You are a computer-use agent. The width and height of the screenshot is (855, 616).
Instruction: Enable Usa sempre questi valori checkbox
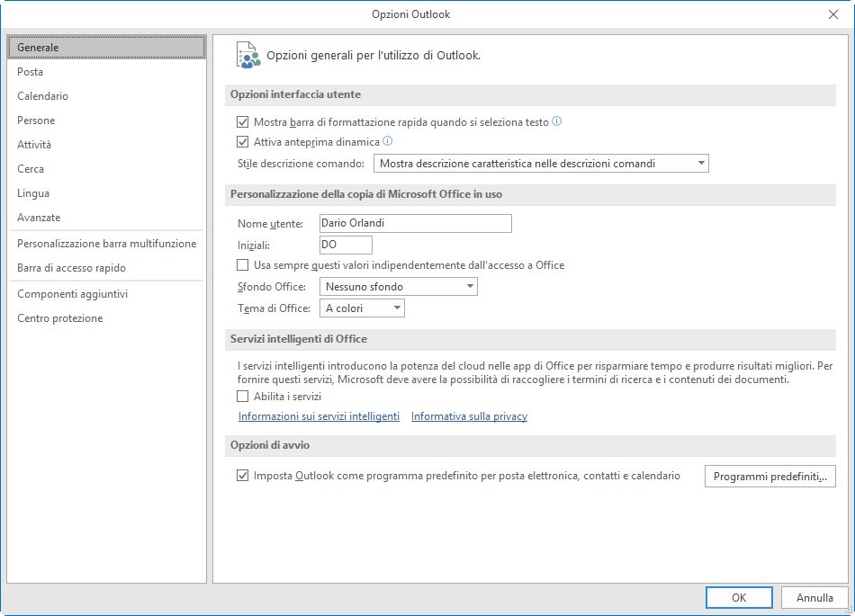(x=242, y=265)
